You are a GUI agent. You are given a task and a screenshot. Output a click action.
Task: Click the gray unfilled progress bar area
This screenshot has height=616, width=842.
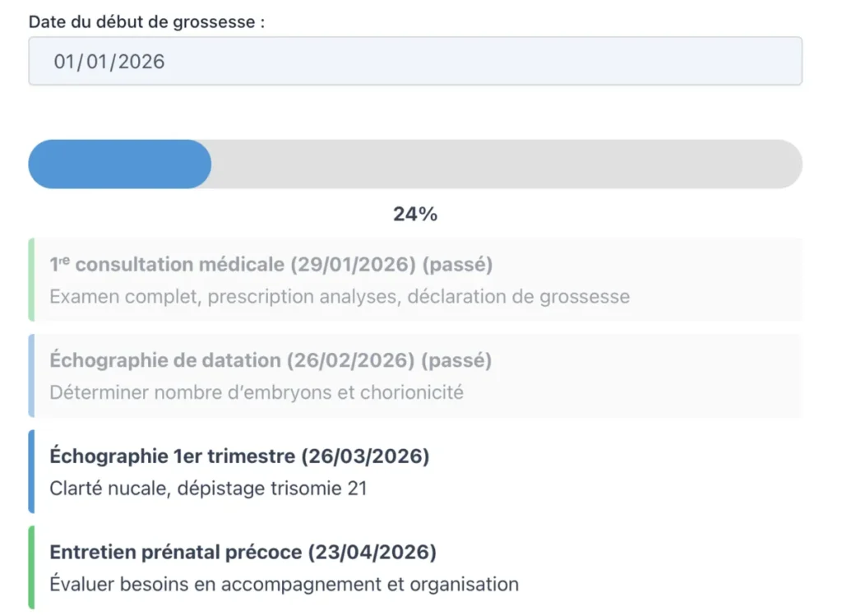pyautogui.click(x=506, y=164)
